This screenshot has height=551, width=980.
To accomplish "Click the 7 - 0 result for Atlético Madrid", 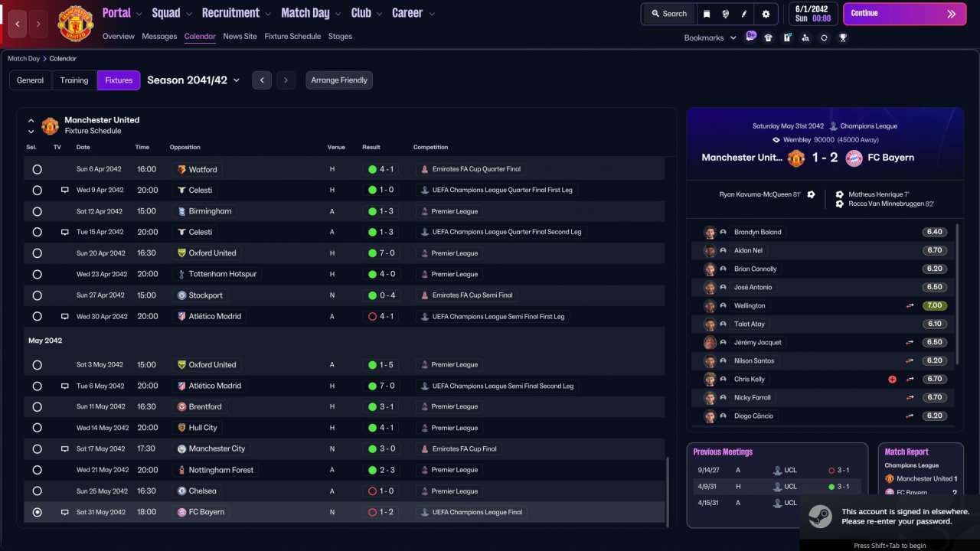I will [381, 386].
